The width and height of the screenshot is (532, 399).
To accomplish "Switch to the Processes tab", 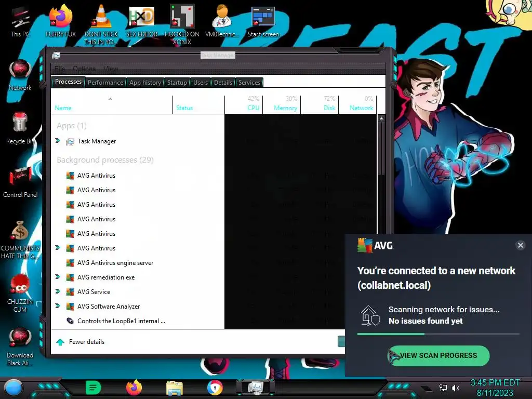I will 68,82.
